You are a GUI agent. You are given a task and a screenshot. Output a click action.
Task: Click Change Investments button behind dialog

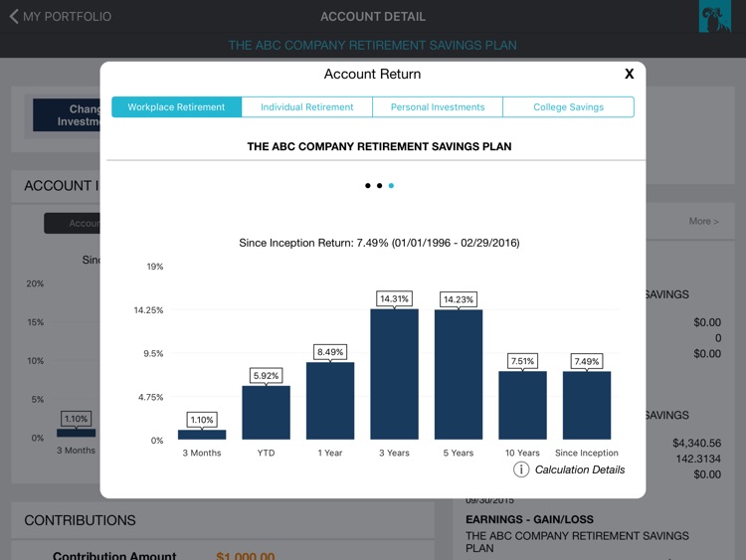[67, 115]
